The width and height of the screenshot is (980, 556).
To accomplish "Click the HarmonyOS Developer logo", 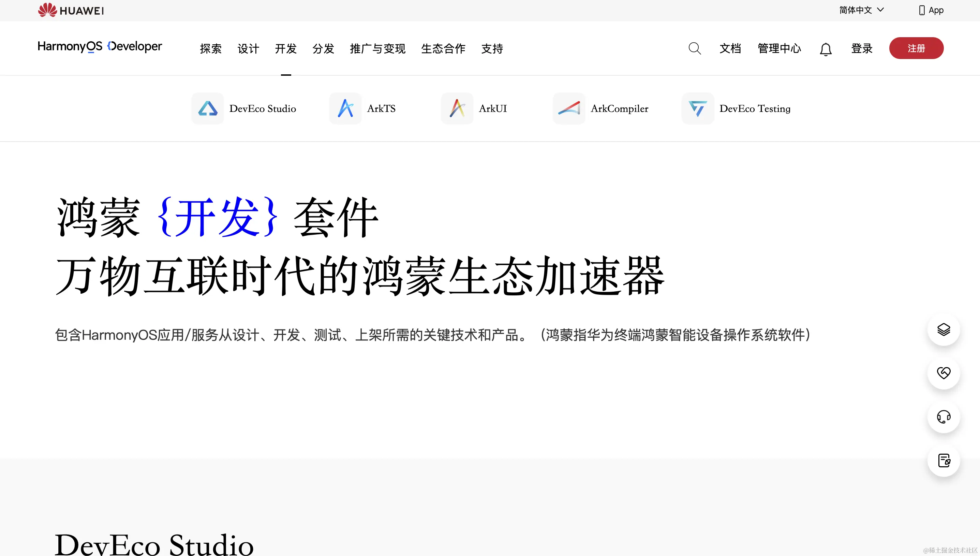I will click(100, 47).
